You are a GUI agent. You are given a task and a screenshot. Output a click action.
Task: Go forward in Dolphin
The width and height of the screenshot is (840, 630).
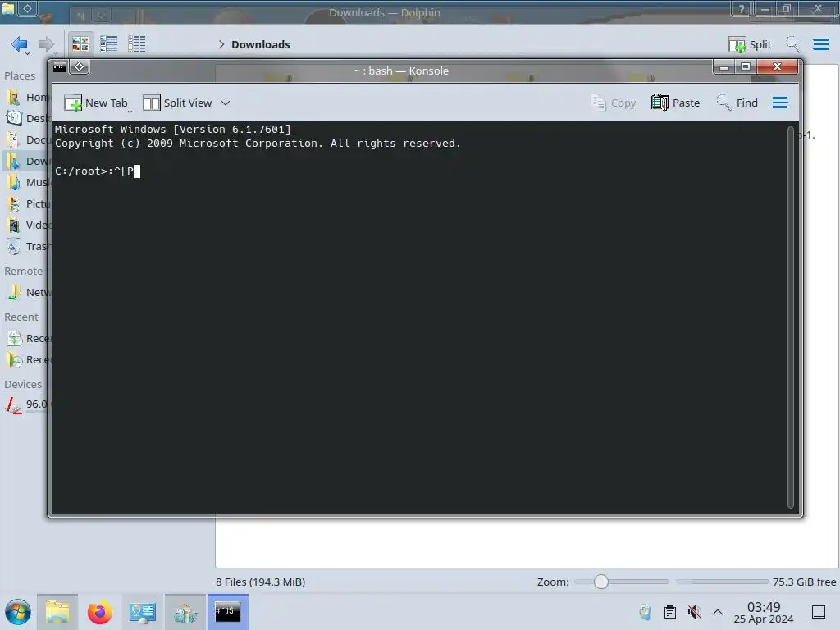tap(47, 44)
